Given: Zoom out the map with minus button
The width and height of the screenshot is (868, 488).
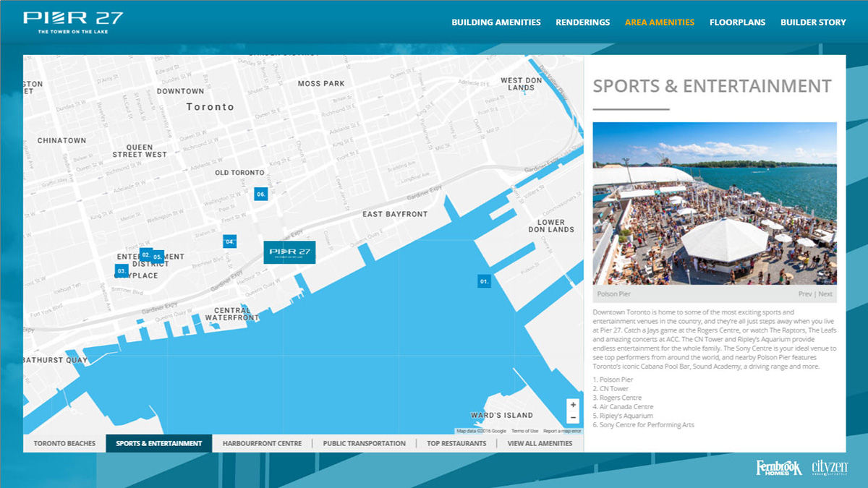Looking at the screenshot, I should coord(573,418).
